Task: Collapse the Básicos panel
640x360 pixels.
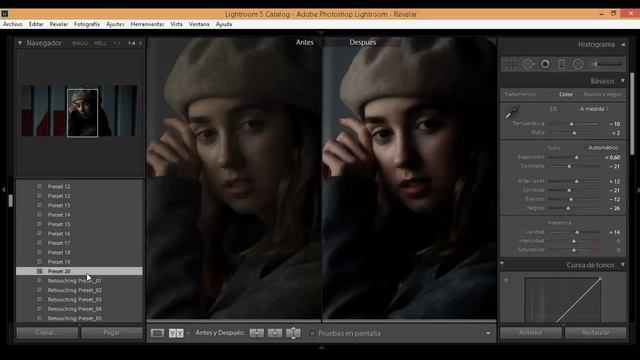Action: (622, 81)
